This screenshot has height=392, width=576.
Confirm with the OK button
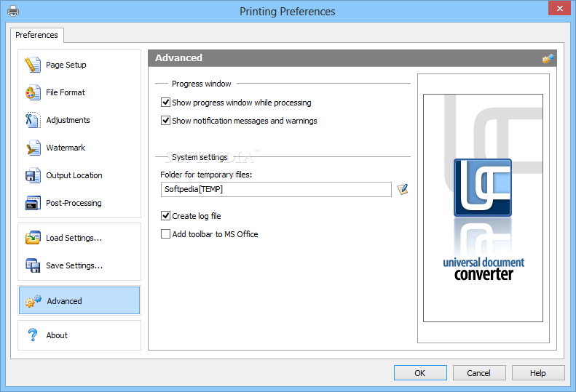coord(420,373)
